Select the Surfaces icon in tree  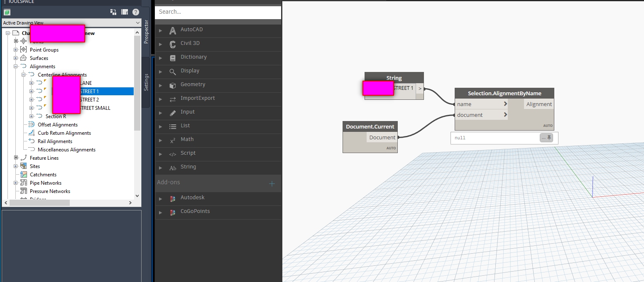click(23, 58)
